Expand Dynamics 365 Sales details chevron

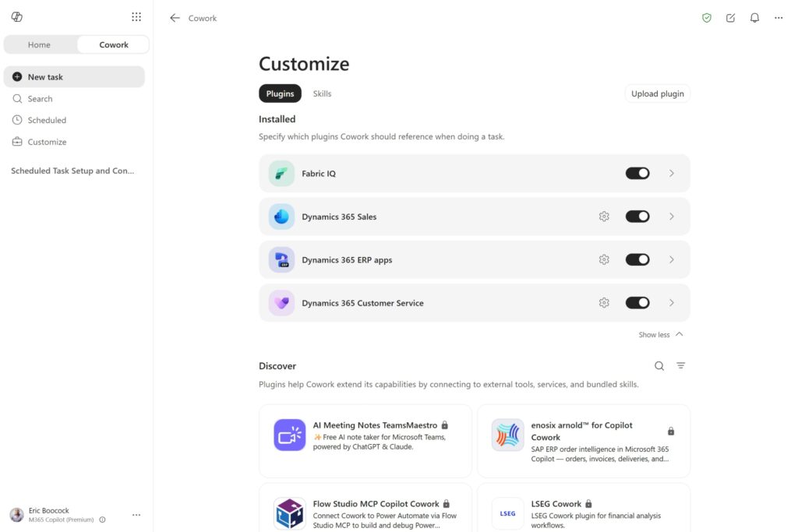tap(672, 217)
